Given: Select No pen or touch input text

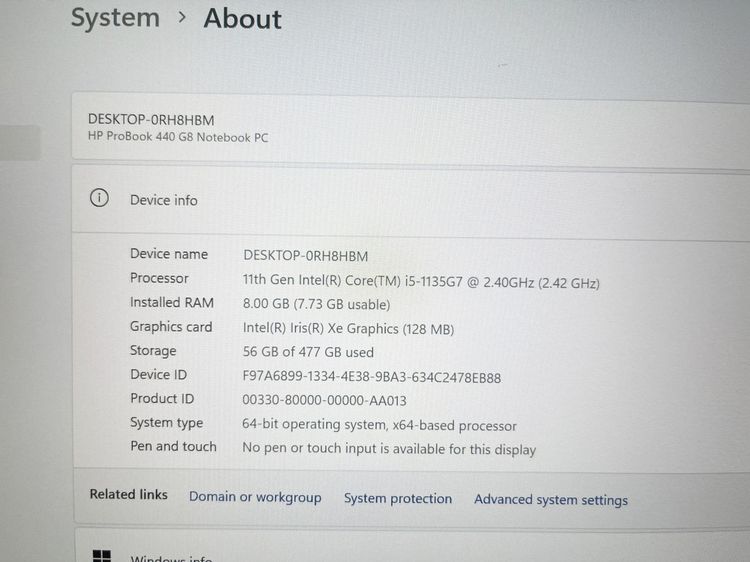Looking at the screenshot, I should (389, 449).
